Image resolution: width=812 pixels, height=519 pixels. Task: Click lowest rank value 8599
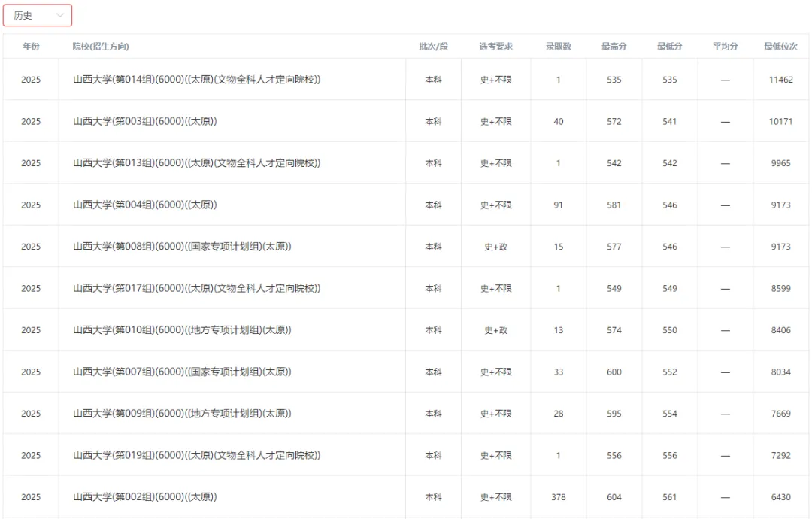(x=781, y=289)
